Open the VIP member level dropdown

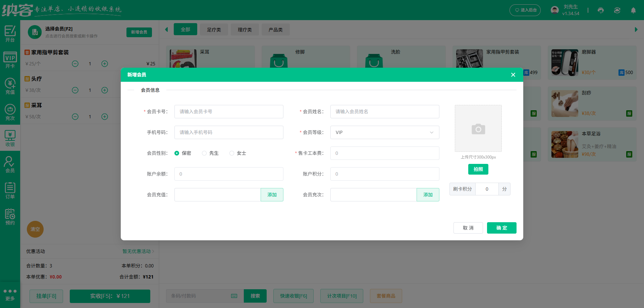(x=384, y=132)
